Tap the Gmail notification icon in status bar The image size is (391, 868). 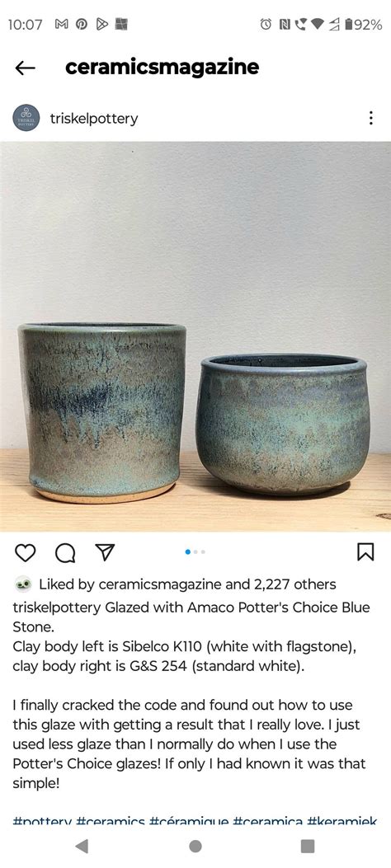pyautogui.click(x=61, y=25)
